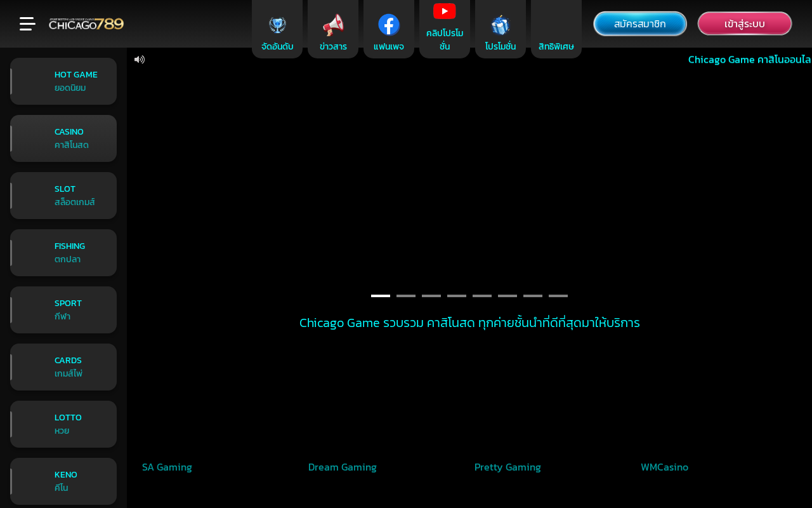Open Pretty Gaming provider link
This screenshot has width=812, height=508.
[507, 467]
